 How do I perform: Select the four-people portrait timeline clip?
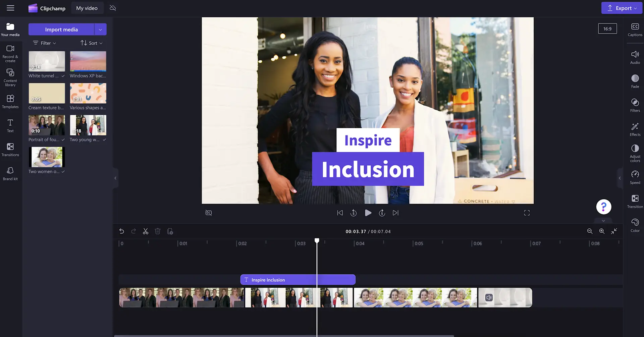coord(181,297)
